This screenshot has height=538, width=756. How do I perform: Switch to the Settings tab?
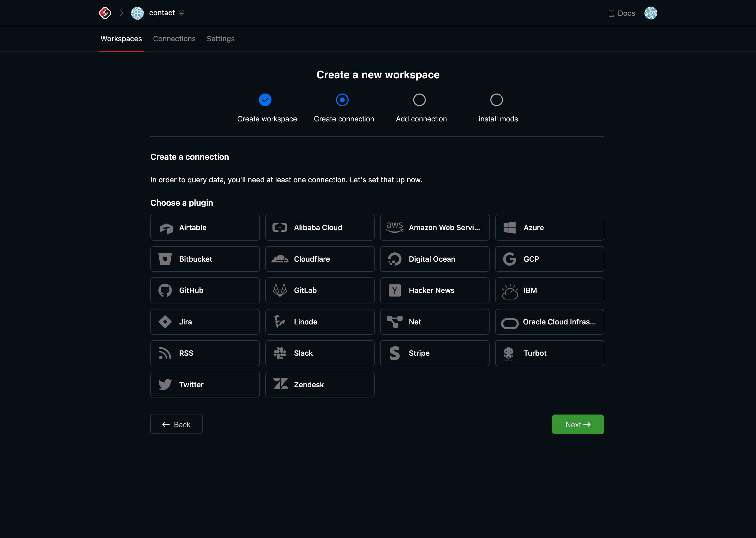pyautogui.click(x=220, y=38)
